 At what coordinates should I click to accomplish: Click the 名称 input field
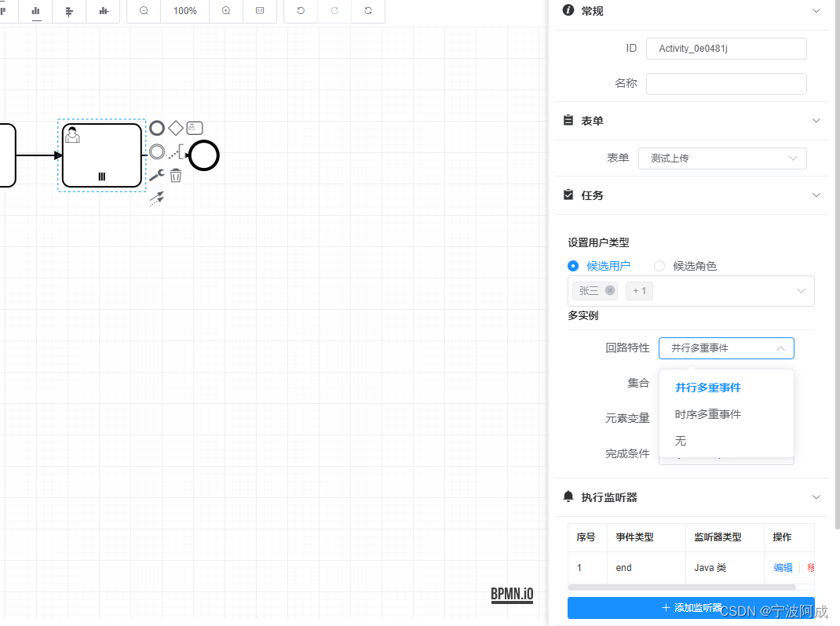tap(726, 83)
